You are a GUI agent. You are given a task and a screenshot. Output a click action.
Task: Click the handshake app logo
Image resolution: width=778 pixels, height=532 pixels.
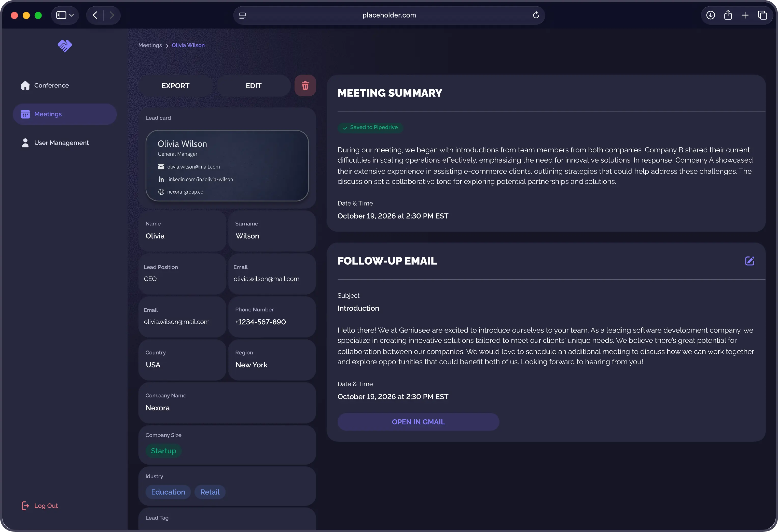tap(65, 46)
